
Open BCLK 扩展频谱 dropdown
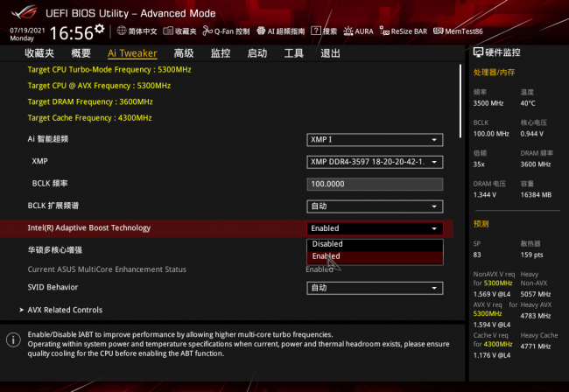point(375,206)
